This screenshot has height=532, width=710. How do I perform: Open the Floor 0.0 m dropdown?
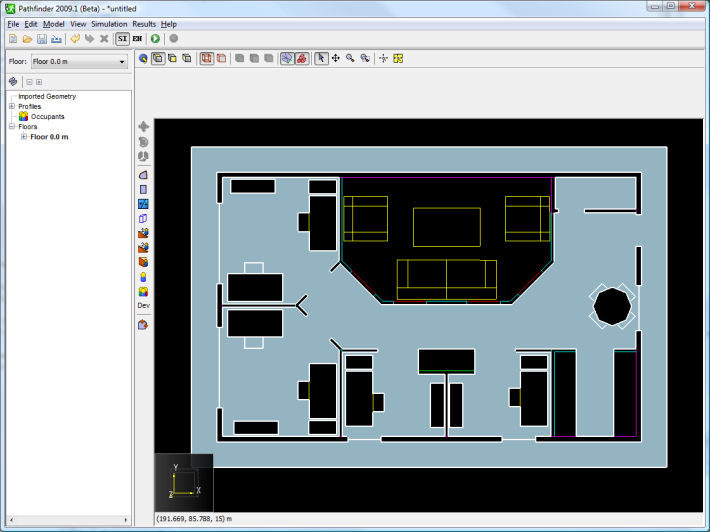(79, 62)
